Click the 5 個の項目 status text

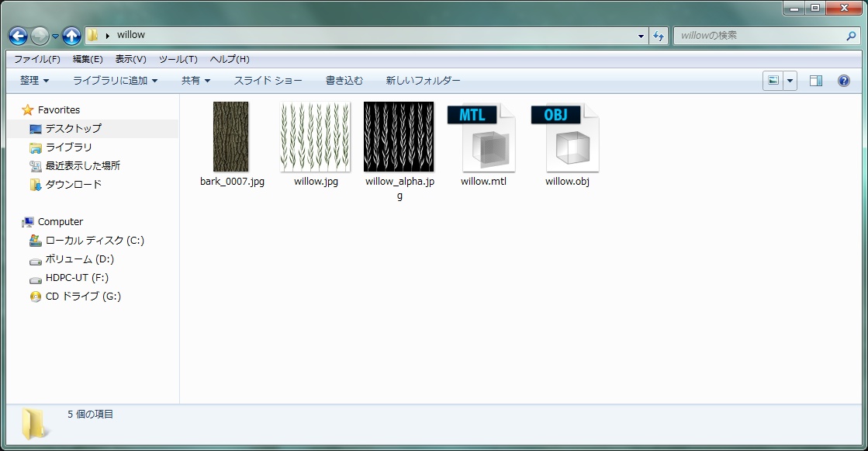point(90,414)
